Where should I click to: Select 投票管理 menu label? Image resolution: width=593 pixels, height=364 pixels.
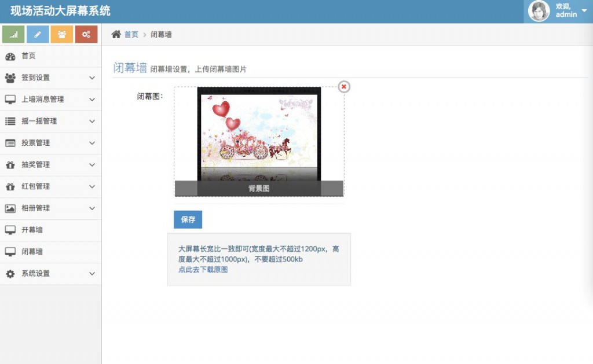tap(35, 144)
